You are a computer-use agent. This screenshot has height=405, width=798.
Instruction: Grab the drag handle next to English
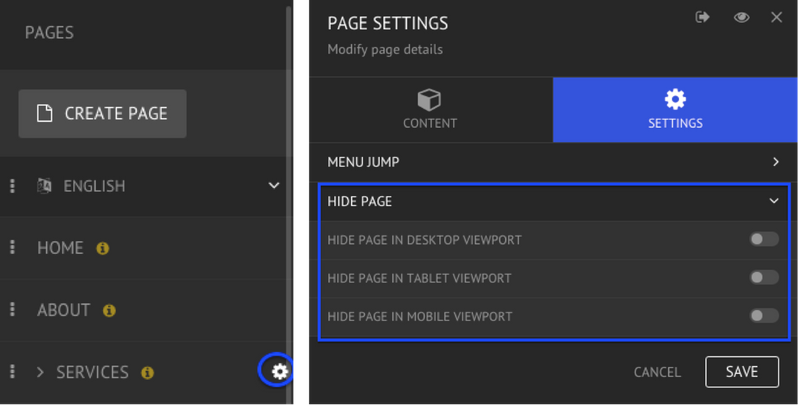12,186
